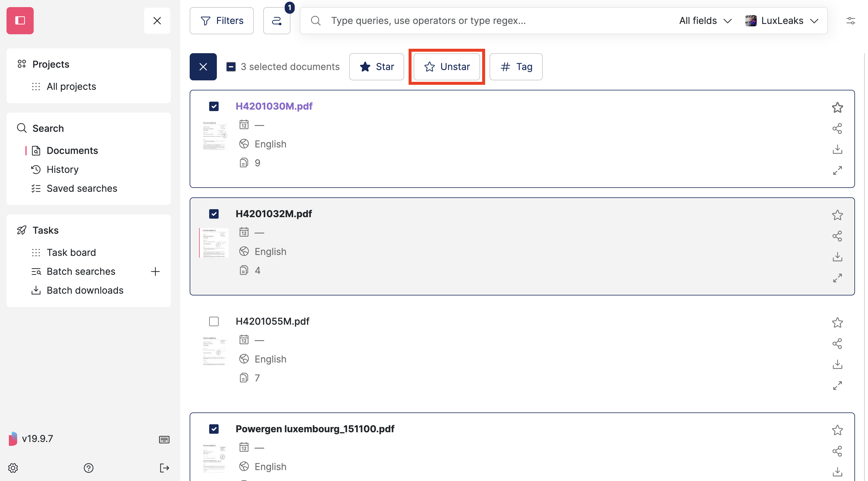Open the Filters panel

coord(221,21)
